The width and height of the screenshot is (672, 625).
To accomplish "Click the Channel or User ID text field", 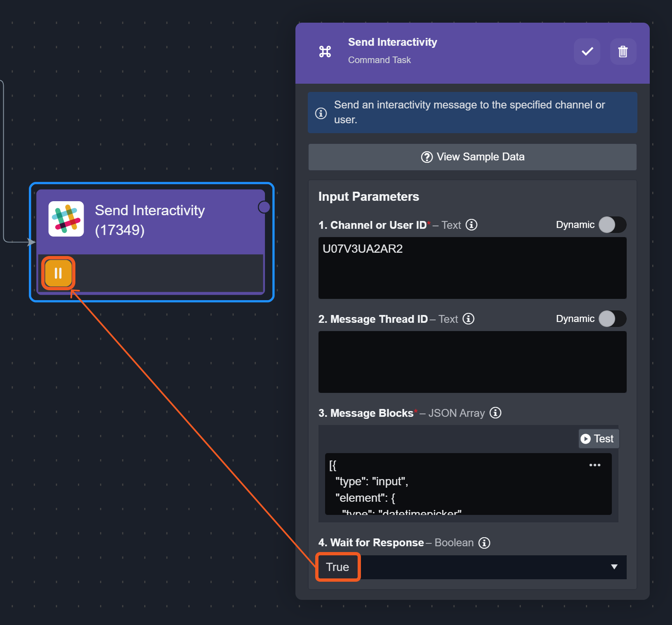I will point(473,268).
